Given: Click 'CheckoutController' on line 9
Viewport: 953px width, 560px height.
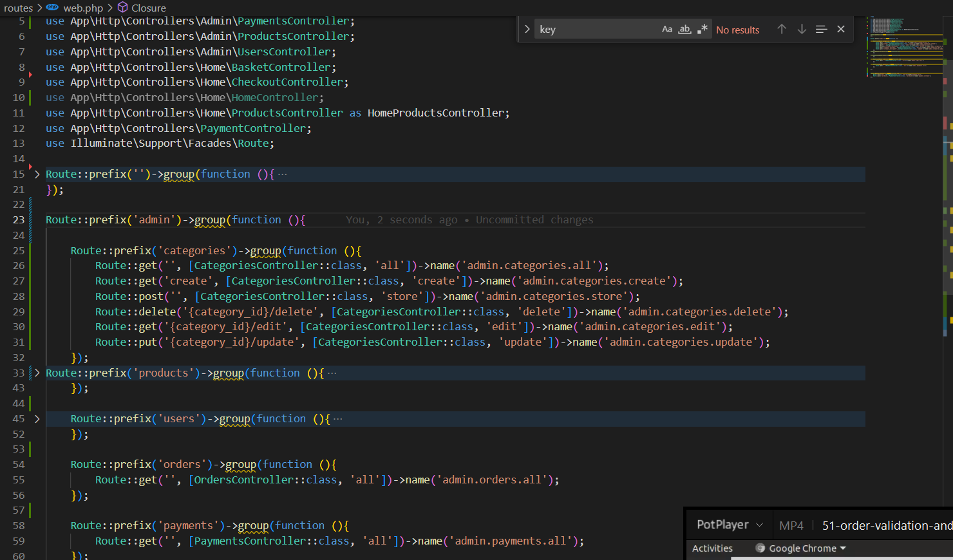Looking at the screenshot, I should 287,82.
